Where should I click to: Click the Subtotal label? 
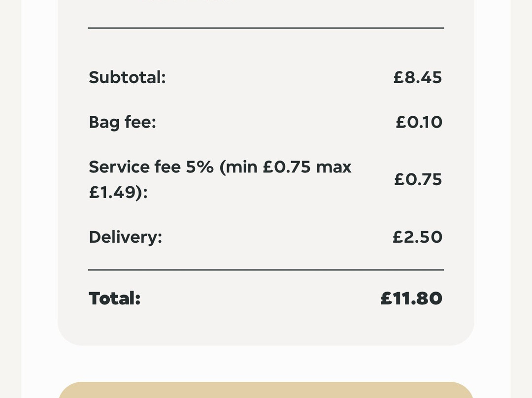(127, 77)
